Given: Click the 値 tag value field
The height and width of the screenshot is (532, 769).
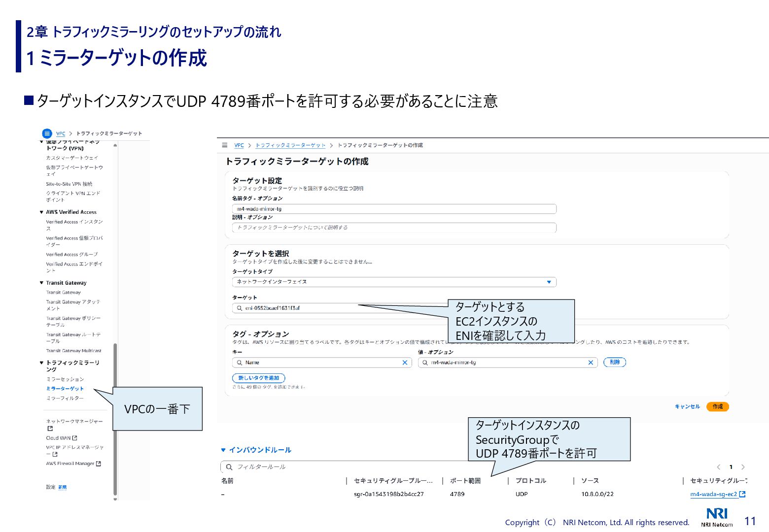Looking at the screenshot, I should (508, 363).
